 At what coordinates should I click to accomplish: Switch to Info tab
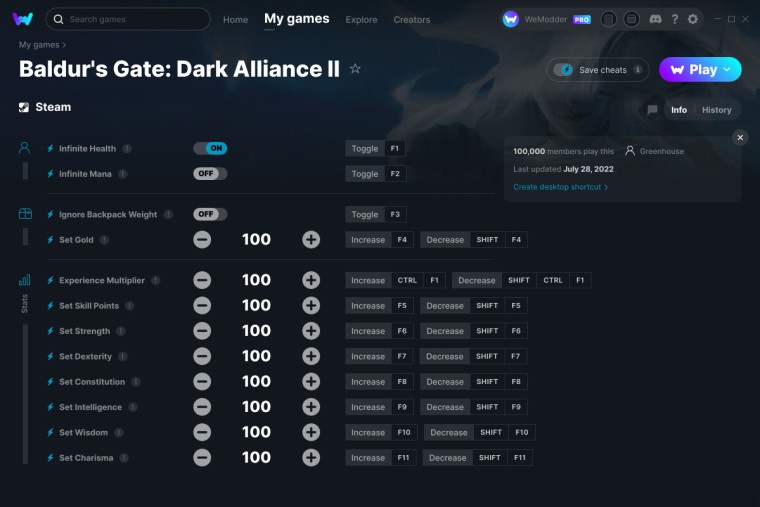point(679,110)
